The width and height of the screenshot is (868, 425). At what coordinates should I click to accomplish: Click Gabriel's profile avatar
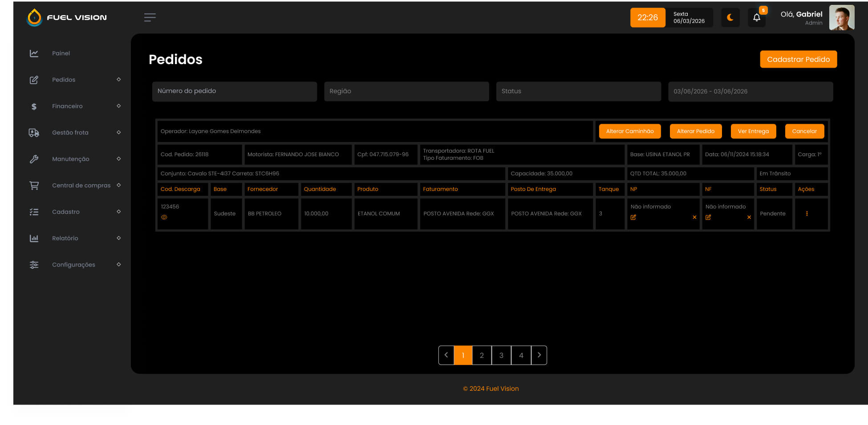842,17
